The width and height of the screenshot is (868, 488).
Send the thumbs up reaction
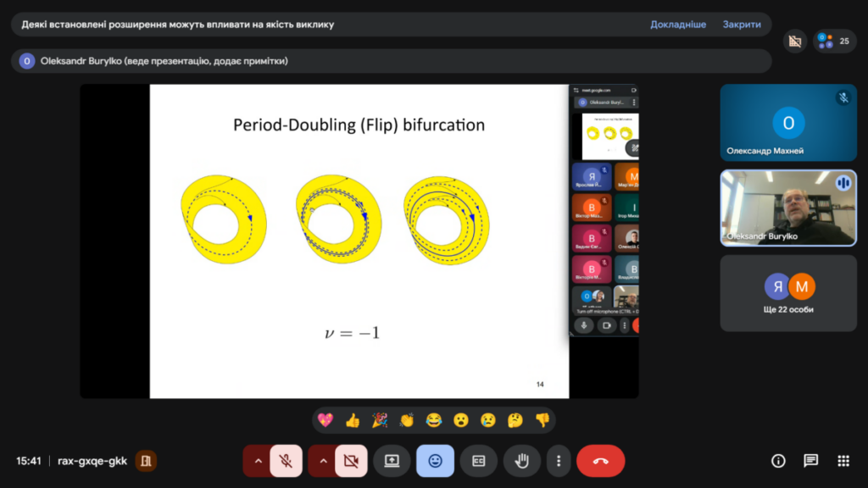(353, 419)
